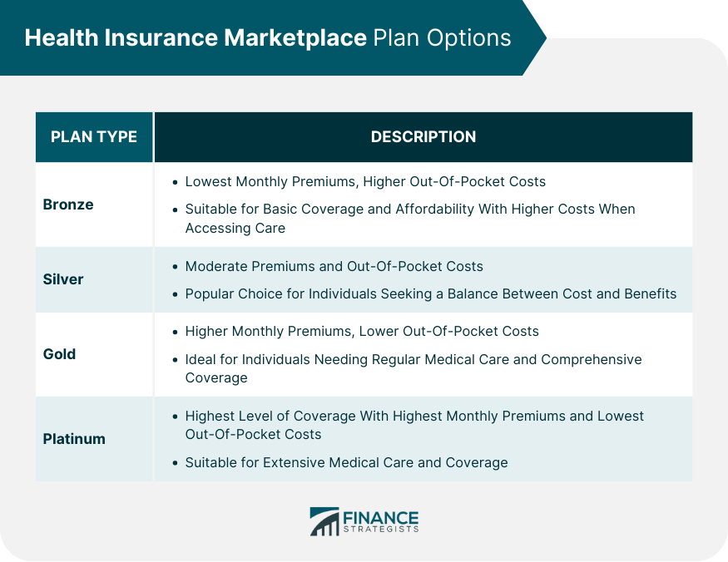Click Suitable for Extensive Medical Care bullet
Screen dimensions: 728x562
tap(345, 462)
